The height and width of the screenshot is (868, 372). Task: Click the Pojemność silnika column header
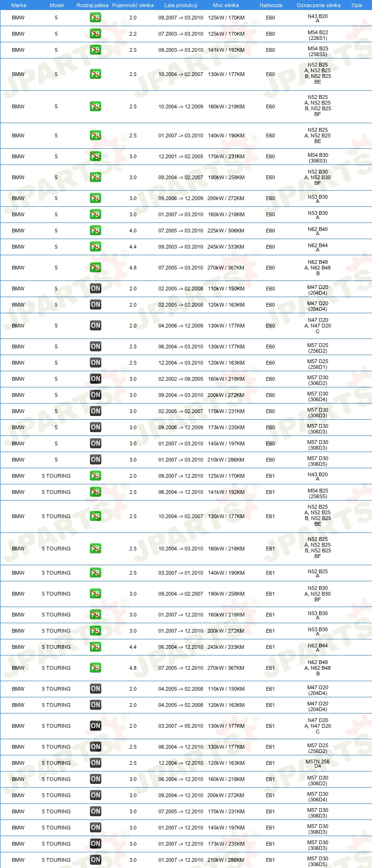tap(133, 5)
